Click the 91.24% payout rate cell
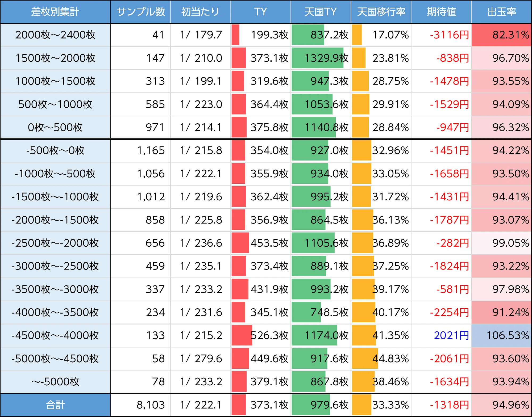The image size is (532, 417). click(x=501, y=312)
